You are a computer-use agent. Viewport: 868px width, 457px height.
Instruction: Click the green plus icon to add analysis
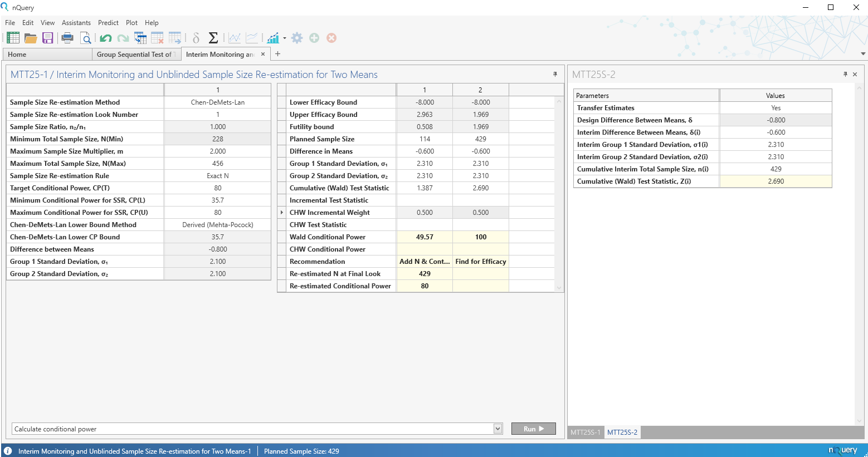[x=314, y=38]
